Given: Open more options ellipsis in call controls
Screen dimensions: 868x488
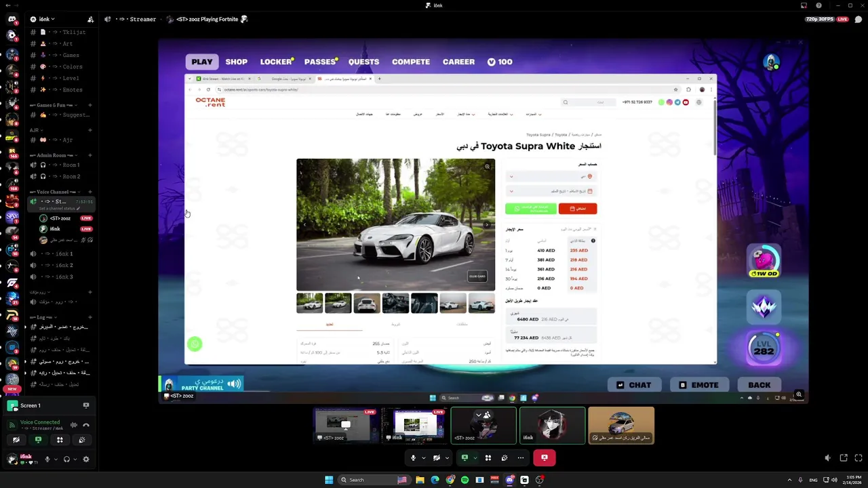Looking at the screenshot, I should point(521,458).
